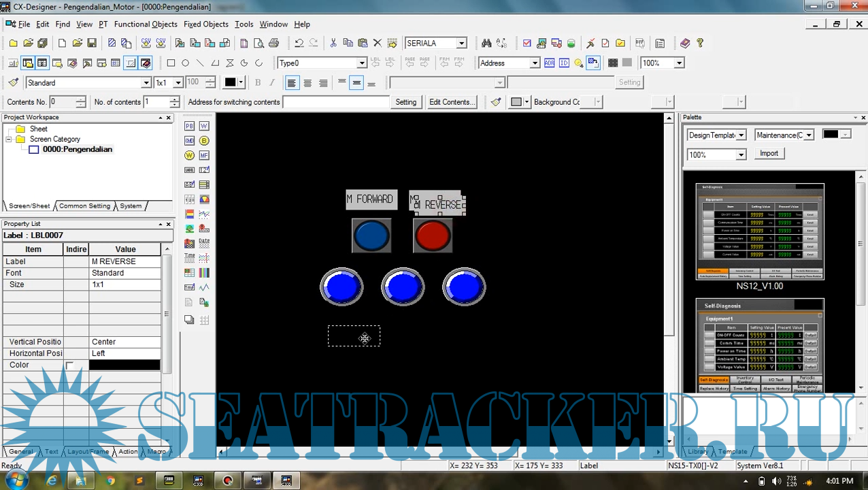This screenshot has width=868, height=490.
Task: Select the NS12_V1.00 template thumbnail
Action: click(x=760, y=231)
